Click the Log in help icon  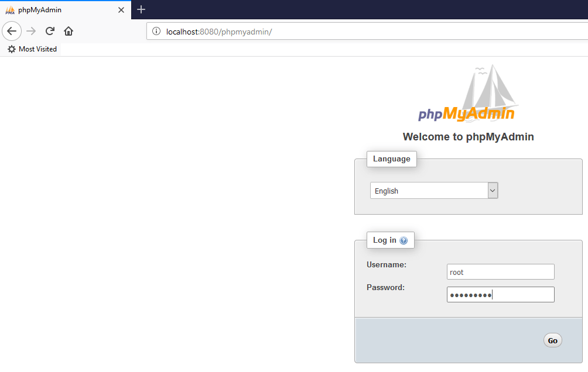(404, 240)
